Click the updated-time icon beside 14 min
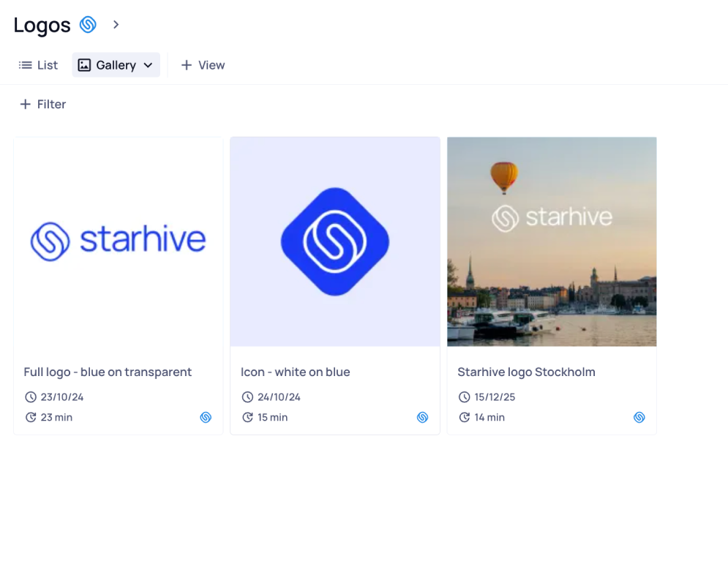This screenshot has height=578, width=728. point(465,418)
